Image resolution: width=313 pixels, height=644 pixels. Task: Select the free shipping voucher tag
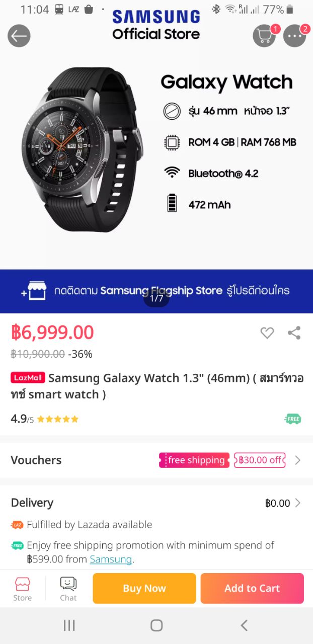click(x=194, y=460)
